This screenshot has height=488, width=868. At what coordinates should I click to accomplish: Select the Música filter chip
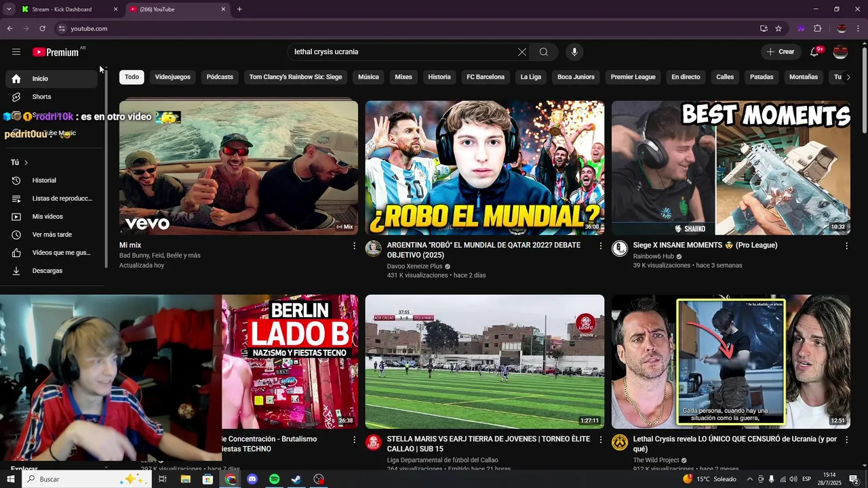point(368,77)
